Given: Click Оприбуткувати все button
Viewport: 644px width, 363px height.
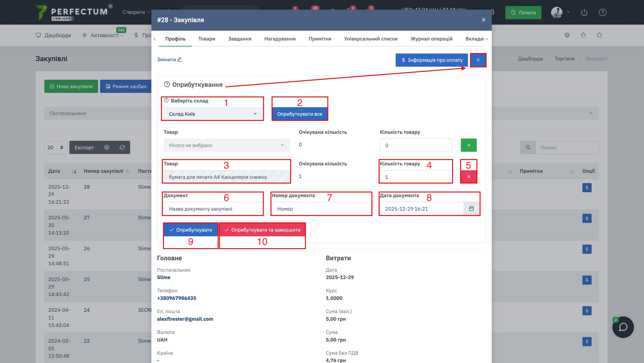Looking at the screenshot, I should coord(300,114).
